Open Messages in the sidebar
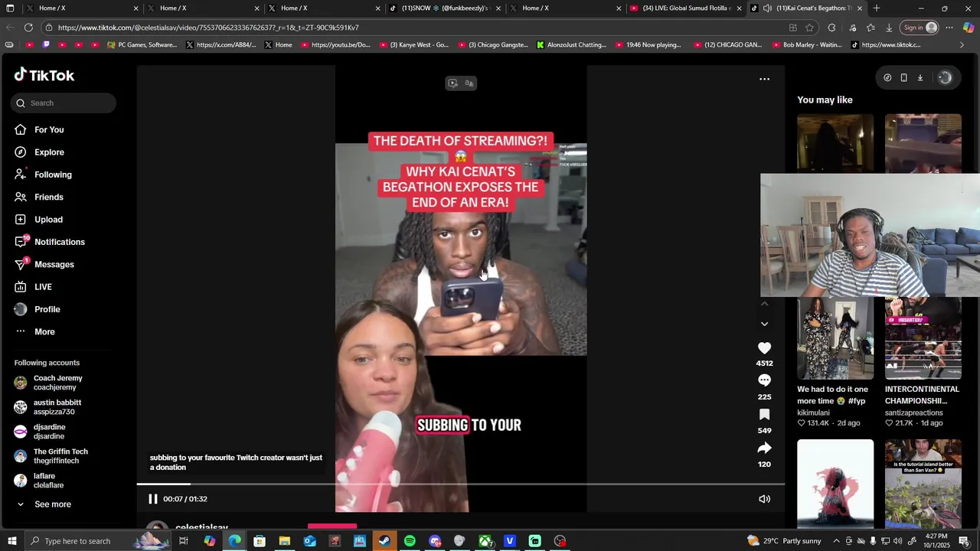 point(44,265)
